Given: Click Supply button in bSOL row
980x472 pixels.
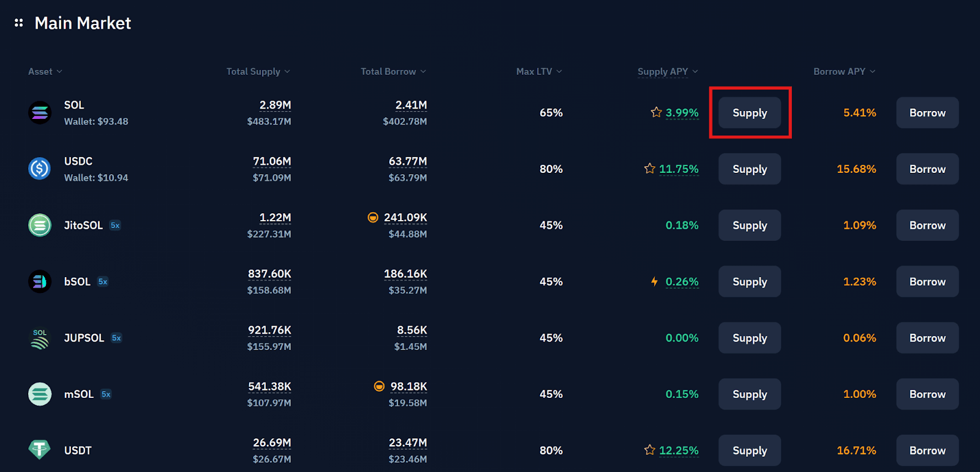Looking at the screenshot, I should pyautogui.click(x=750, y=281).
